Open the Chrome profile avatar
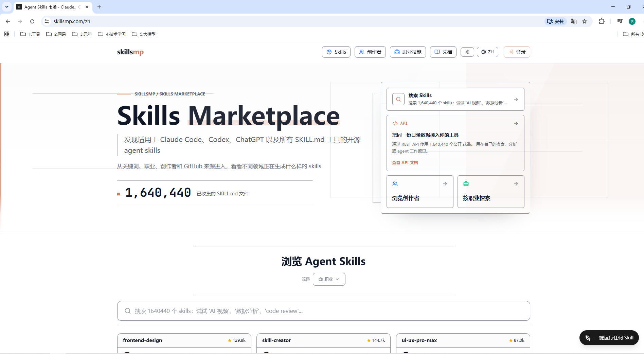Screen dimensions: 644x354 [632, 21]
